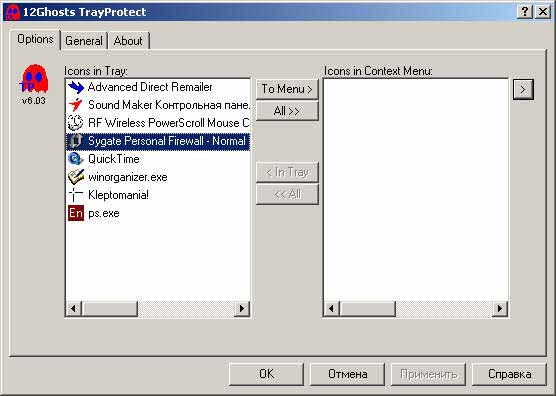Click the Справка help button

[x=510, y=374]
